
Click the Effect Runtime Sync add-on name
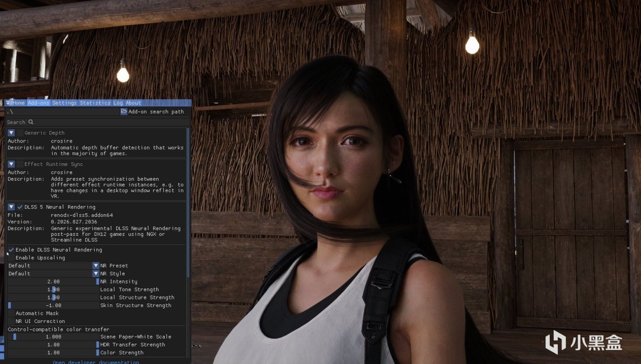click(54, 164)
